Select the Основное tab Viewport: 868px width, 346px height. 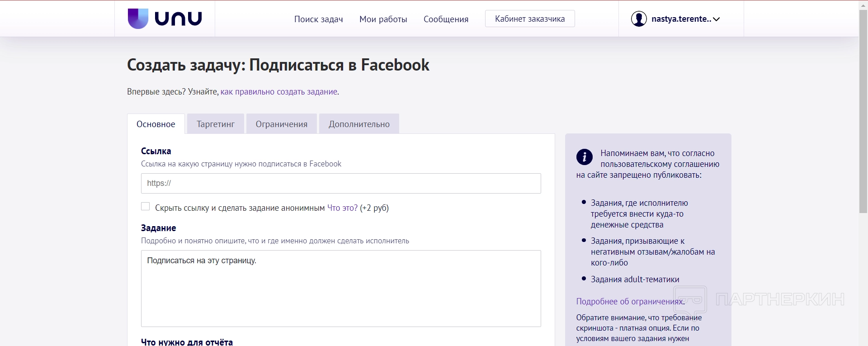coord(156,124)
